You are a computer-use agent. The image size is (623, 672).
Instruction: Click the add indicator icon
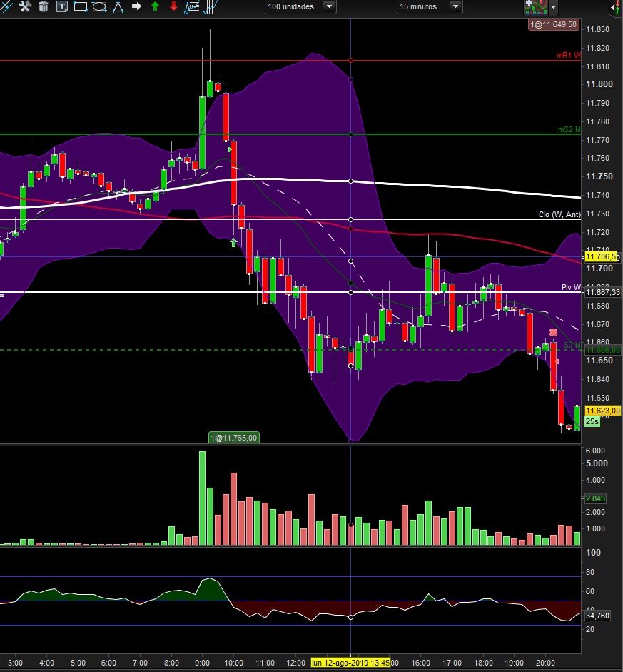pos(536,7)
